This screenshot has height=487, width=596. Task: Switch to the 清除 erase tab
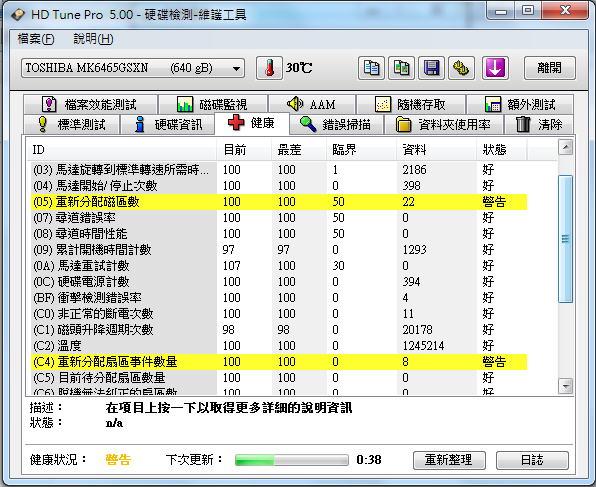point(539,124)
